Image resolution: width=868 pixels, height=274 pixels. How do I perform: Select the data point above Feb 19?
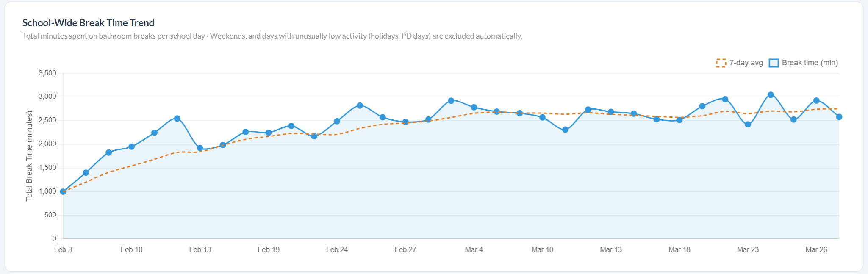click(x=269, y=133)
